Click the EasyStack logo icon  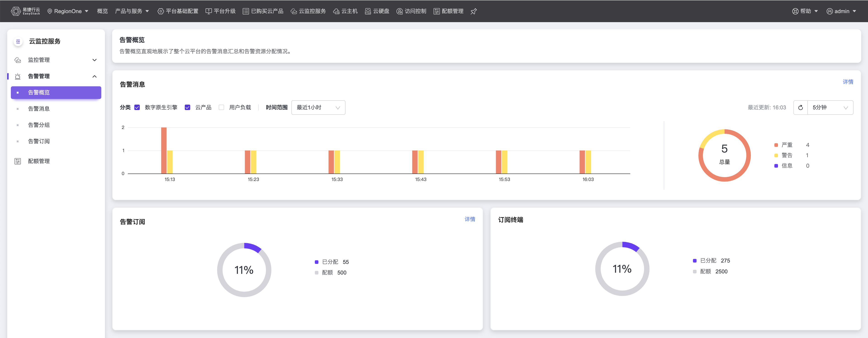tap(16, 11)
